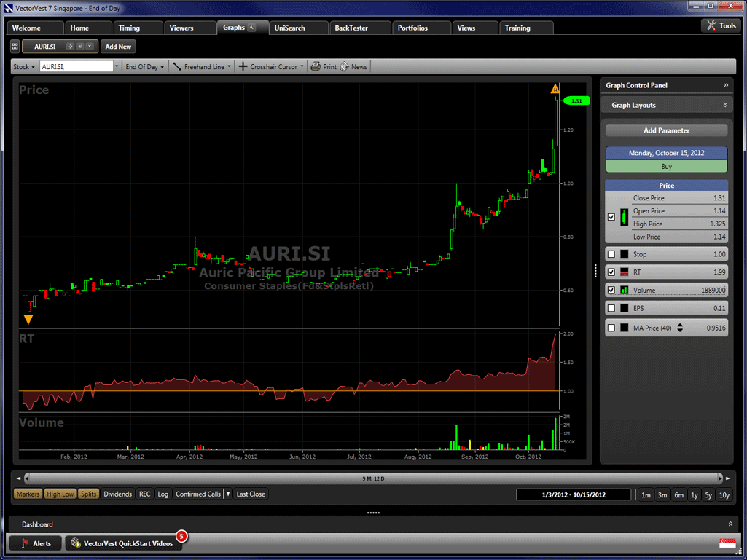Select the Crosshair Cursor tool
This screenshot has height=560, width=747.
pos(267,67)
